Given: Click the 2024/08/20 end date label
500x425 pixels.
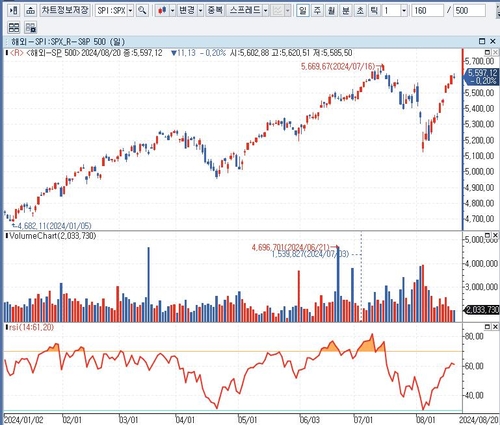Looking at the screenshot, I should pyautogui.click(x=479, y=419).
